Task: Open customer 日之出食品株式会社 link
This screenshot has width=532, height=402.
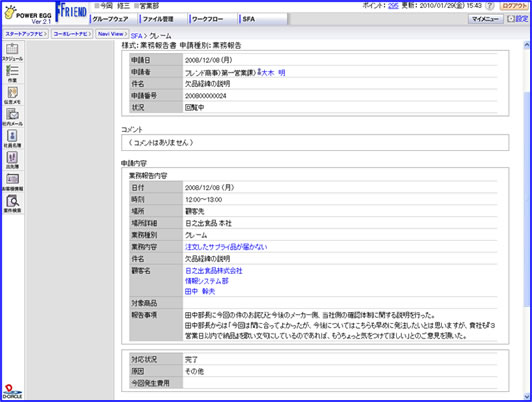Action: coord(214,271)
